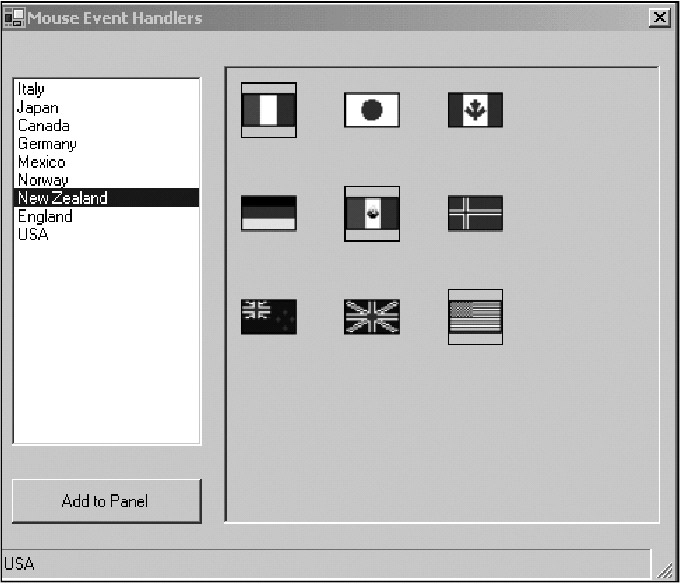Viewport: 682px width, 586px height.
Task: Pick the Germany striped flag icon
Action: click(x=269, y=213)
